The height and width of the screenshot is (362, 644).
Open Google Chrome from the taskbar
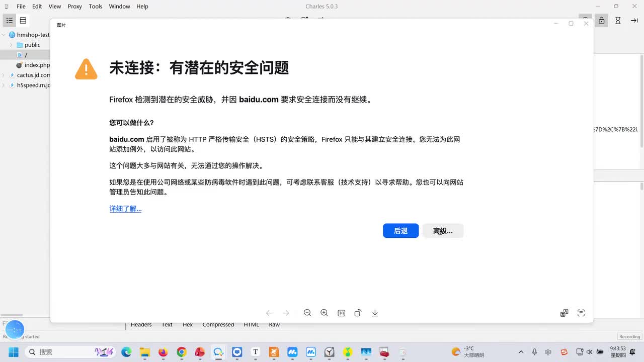(182, 352)
